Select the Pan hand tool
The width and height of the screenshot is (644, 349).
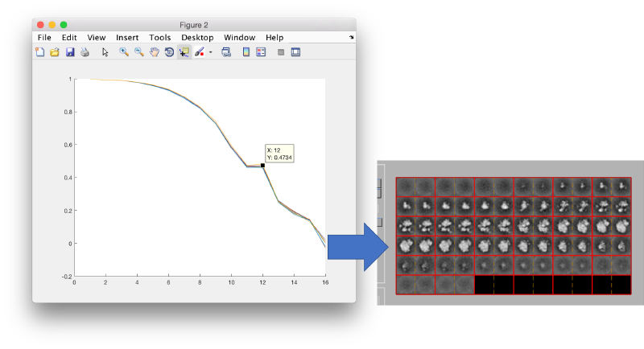154,52
